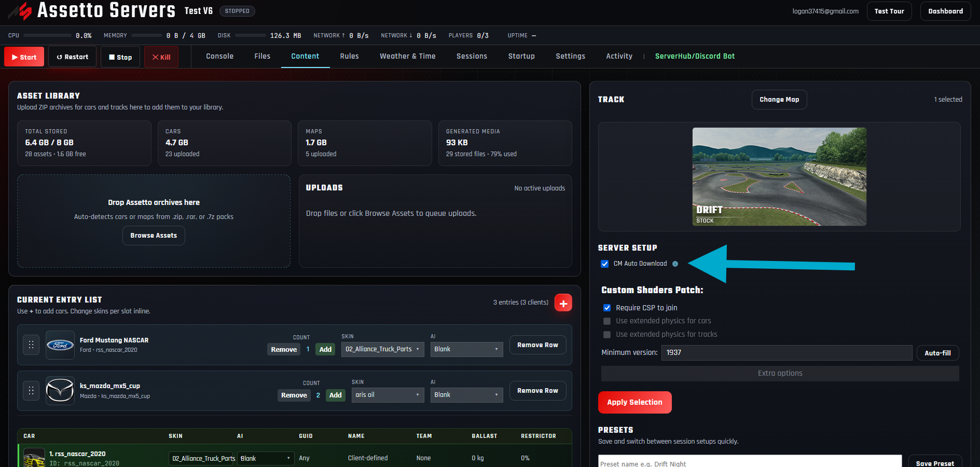This screenshot has height=467, width=980.
Task: Open the Files tab
Action: [262, 56]
